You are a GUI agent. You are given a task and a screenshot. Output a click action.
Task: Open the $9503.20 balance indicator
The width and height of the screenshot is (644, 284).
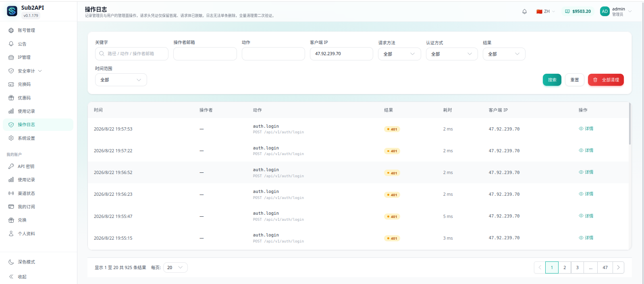pos(578,11)
